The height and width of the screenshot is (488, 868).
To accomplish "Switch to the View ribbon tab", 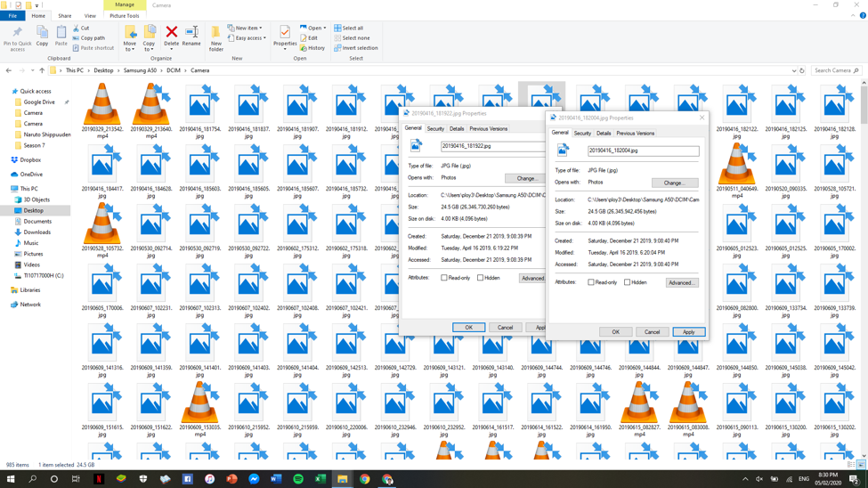I will point(90,15).
